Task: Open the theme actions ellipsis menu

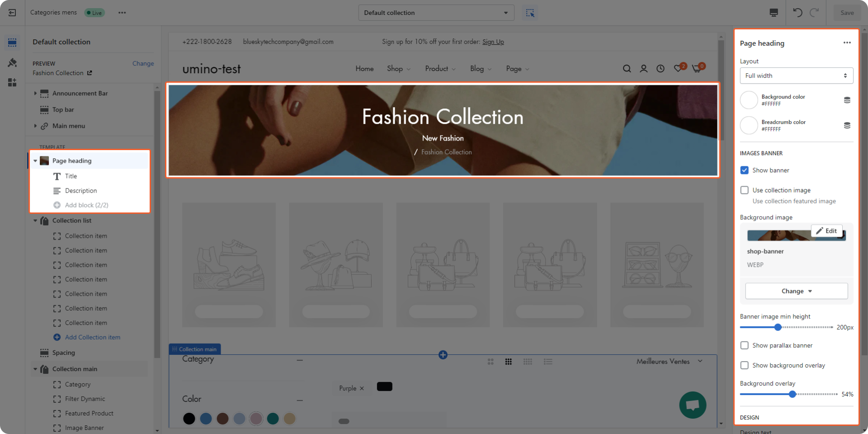Action: coord(122,13)
